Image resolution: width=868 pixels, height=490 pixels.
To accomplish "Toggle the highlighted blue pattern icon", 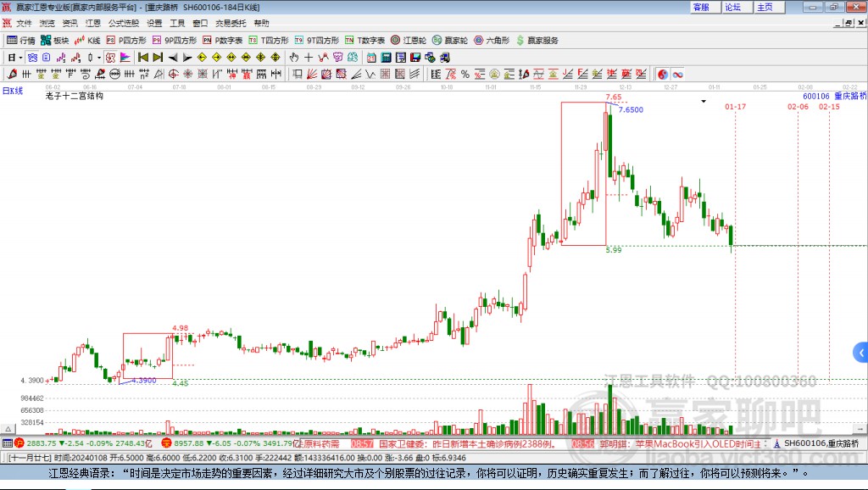I will point(32,58).
